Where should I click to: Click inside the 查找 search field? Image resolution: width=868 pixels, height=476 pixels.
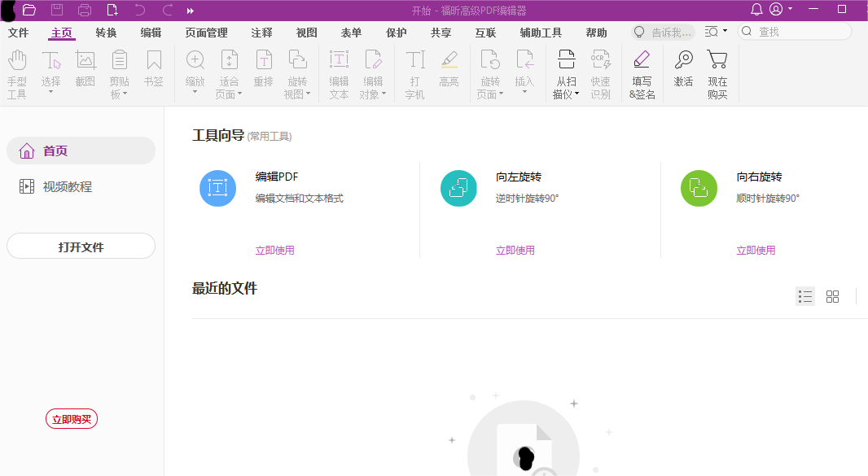pos(794,31)
